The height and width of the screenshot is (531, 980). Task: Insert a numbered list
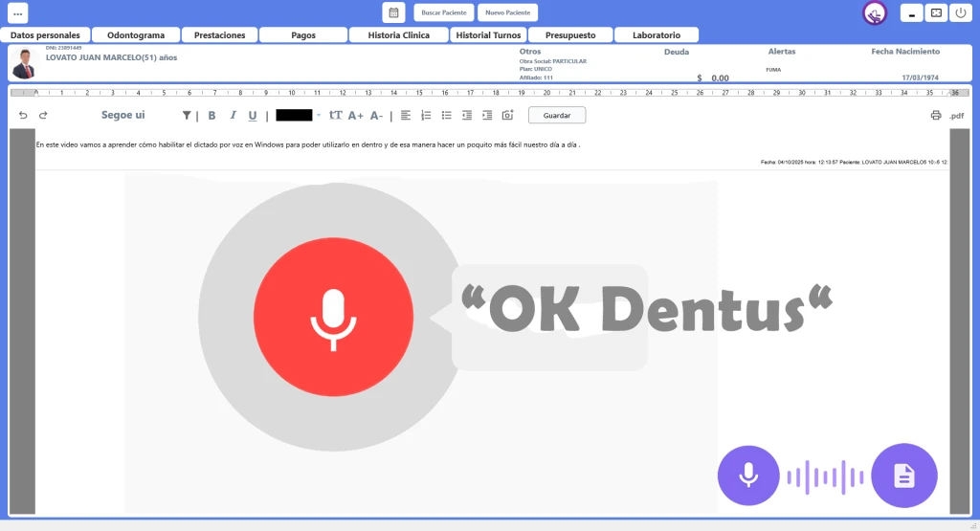tap(426, 116)
